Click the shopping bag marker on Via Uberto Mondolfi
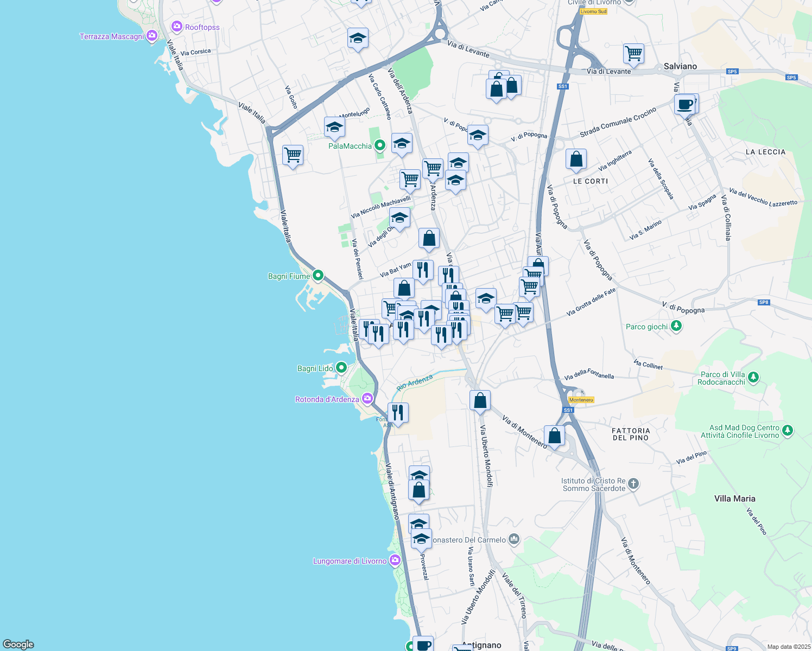Image resolution: width=812 pixels, height=651 pixels. (x=480, y=401)
